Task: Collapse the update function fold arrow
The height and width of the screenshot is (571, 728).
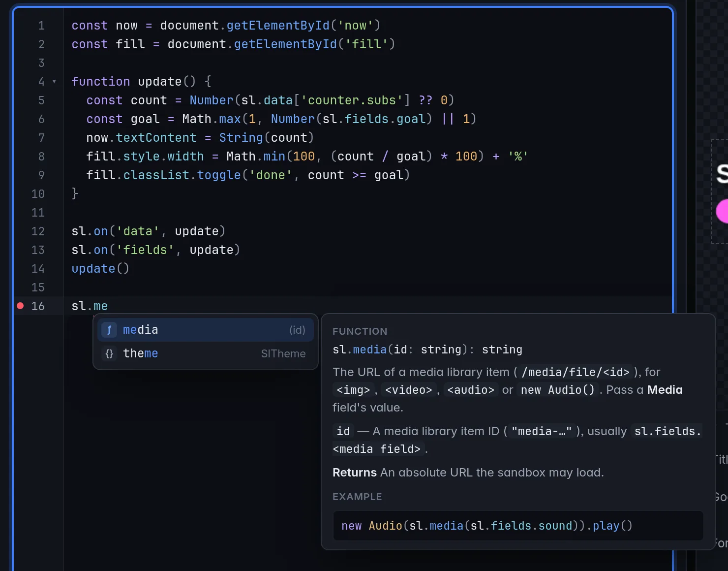Action: pos(54,82)
